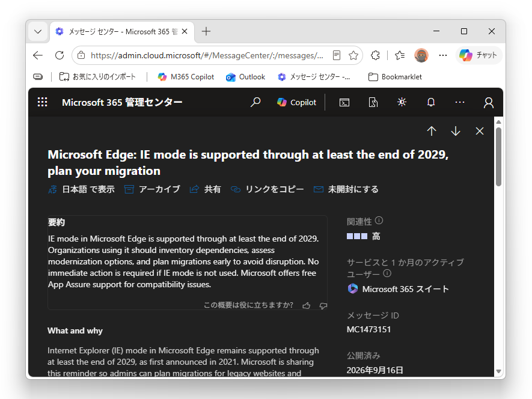The height and width of the screenshot is (399, 532).
Task: Click リンクをコピー command
Action: pos(268,189)
